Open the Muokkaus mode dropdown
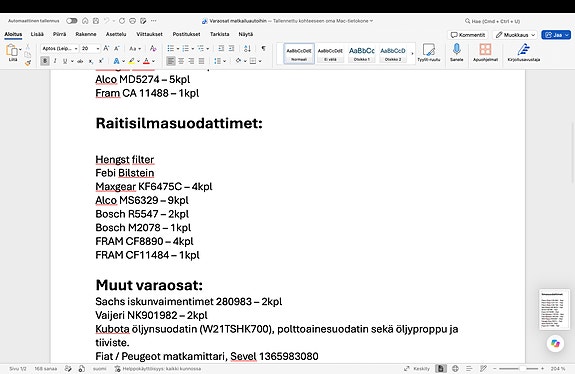 (514, 35)
